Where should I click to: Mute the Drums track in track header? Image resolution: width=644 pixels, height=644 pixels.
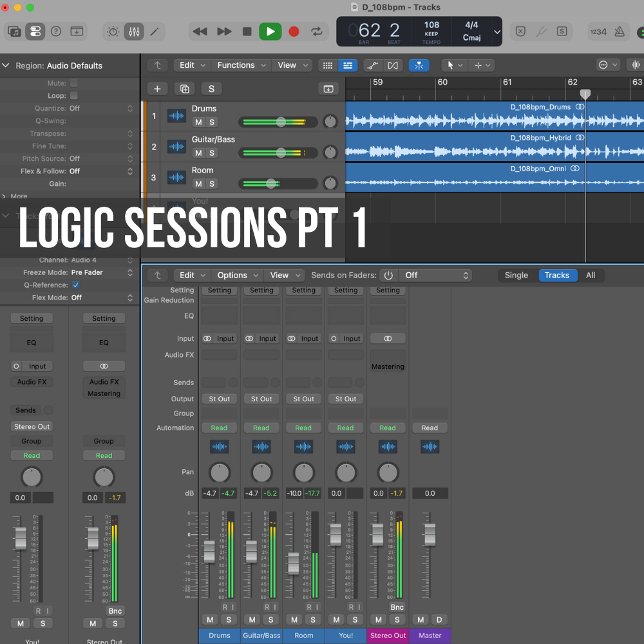click(x=198, y=122)
